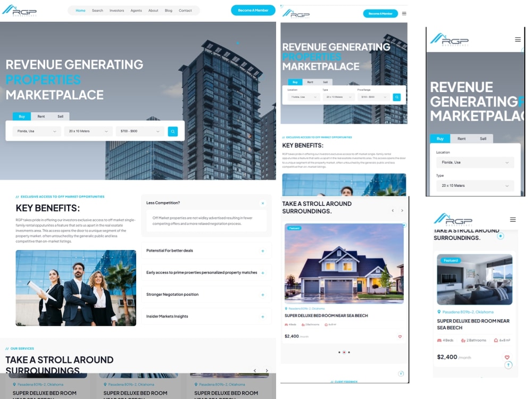Open $700 - $900 price dropdown in desktop view
The image size is (532, 399).
pyautogui.click(x=140, y=131)
